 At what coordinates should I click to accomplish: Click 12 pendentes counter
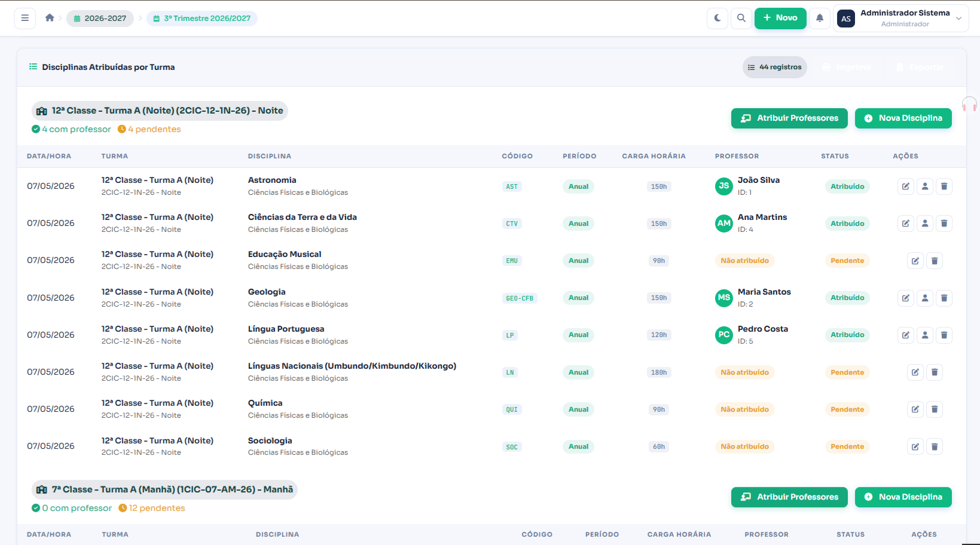click(152, 509)
